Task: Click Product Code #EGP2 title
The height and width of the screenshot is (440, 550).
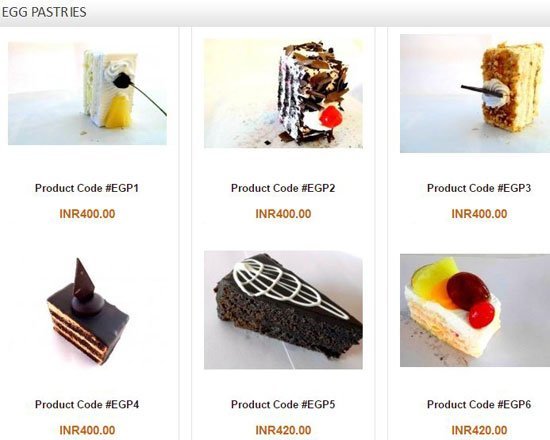Action: [x=283, y=188]
